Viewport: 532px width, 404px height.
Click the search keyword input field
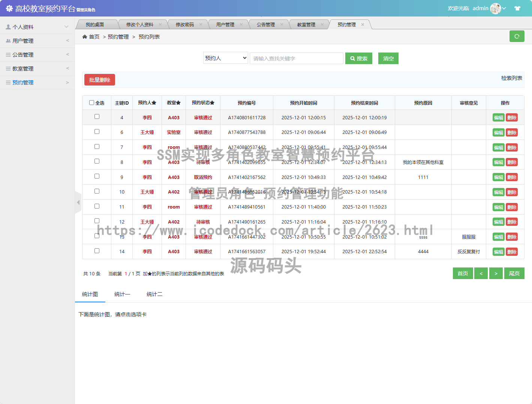296,59
